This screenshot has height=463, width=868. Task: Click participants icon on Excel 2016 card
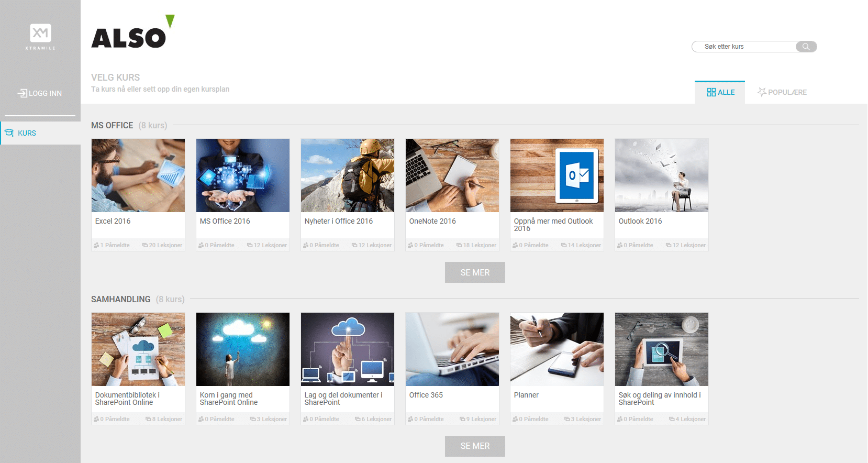click(x=96, y=245)
